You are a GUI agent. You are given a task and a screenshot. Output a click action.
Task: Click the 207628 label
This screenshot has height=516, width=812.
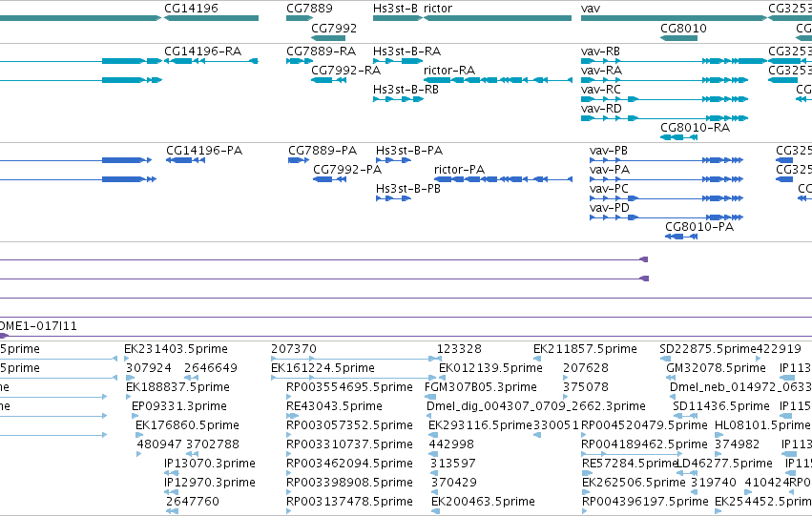coord(586,368)
